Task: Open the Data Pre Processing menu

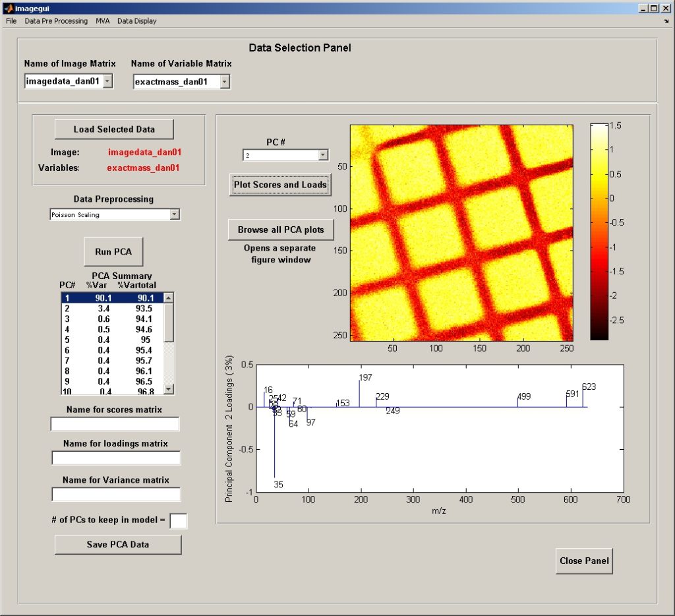Action: (56, 21)
